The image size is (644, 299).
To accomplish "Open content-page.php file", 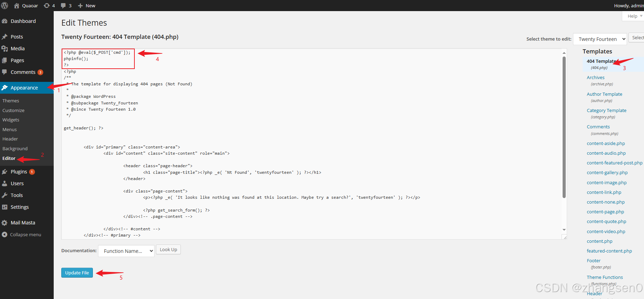I will [606, 212].
